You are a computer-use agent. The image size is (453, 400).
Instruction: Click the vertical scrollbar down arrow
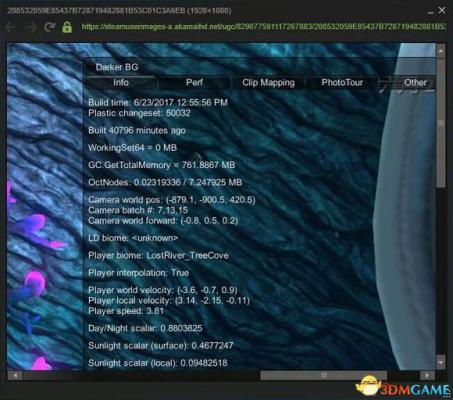[441, 362]
